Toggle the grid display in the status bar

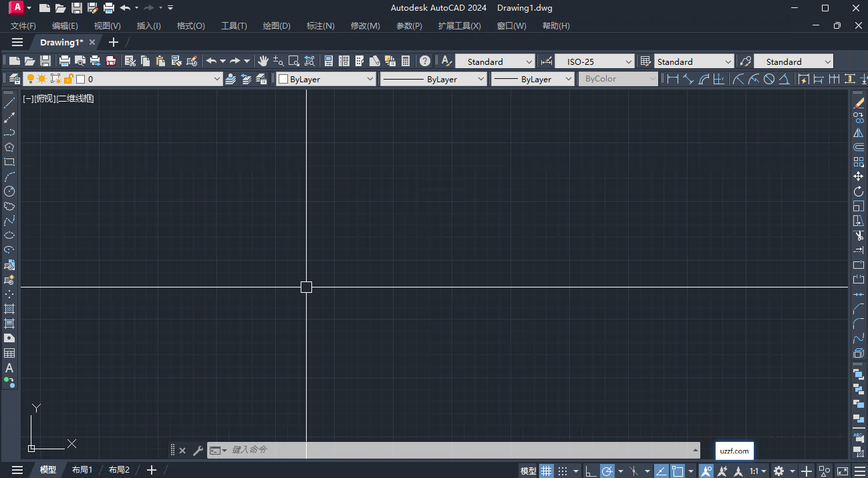545,469
